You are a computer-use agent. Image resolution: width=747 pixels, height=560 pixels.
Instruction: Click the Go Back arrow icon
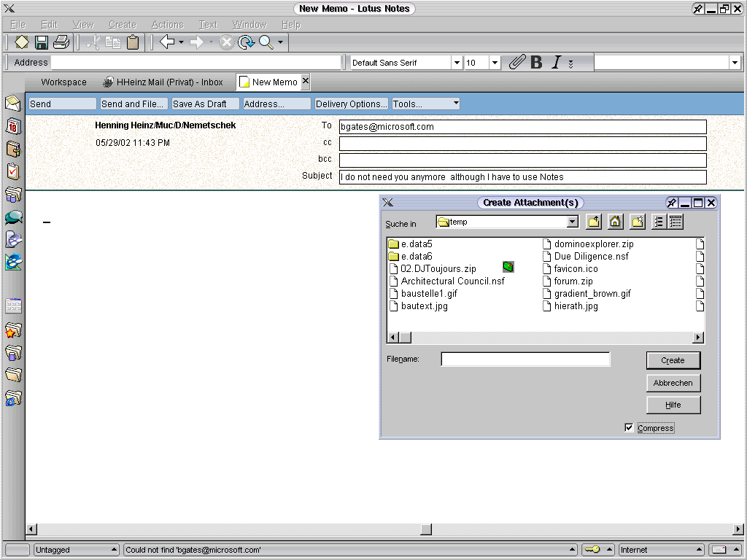(167, 42)
